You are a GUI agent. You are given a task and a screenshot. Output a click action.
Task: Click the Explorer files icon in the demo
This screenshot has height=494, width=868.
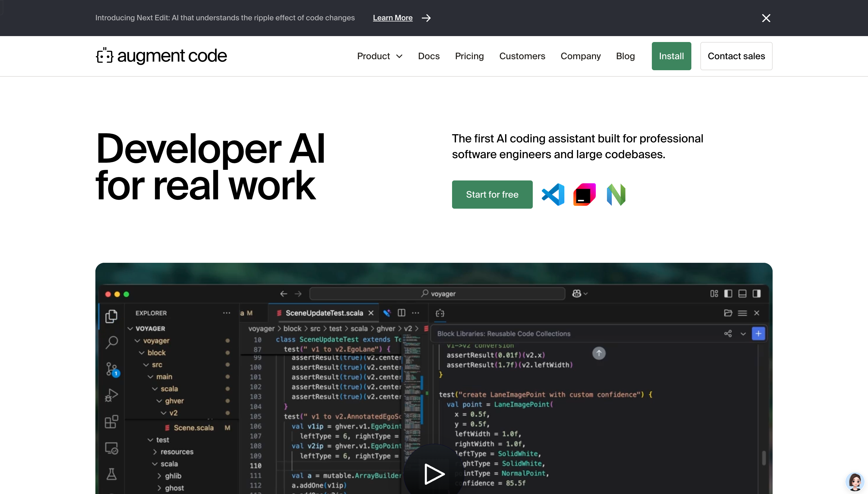[x=111, y=316]
